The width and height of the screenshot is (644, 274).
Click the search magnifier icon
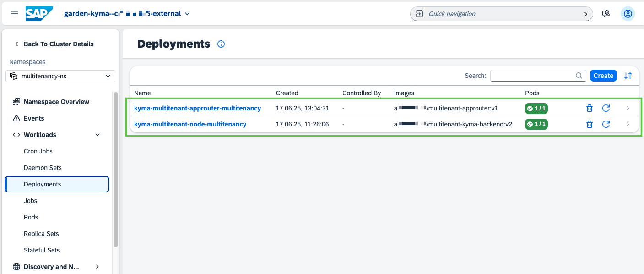click(579, 76)
